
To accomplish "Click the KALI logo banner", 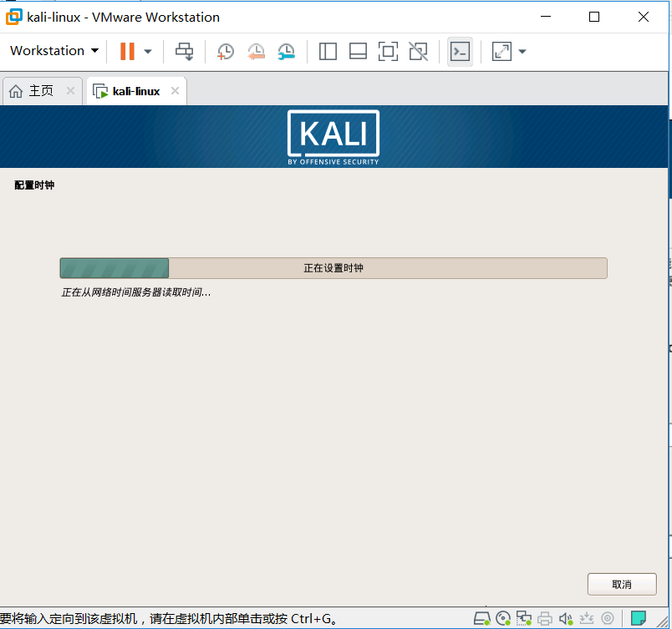I will 333,138.
